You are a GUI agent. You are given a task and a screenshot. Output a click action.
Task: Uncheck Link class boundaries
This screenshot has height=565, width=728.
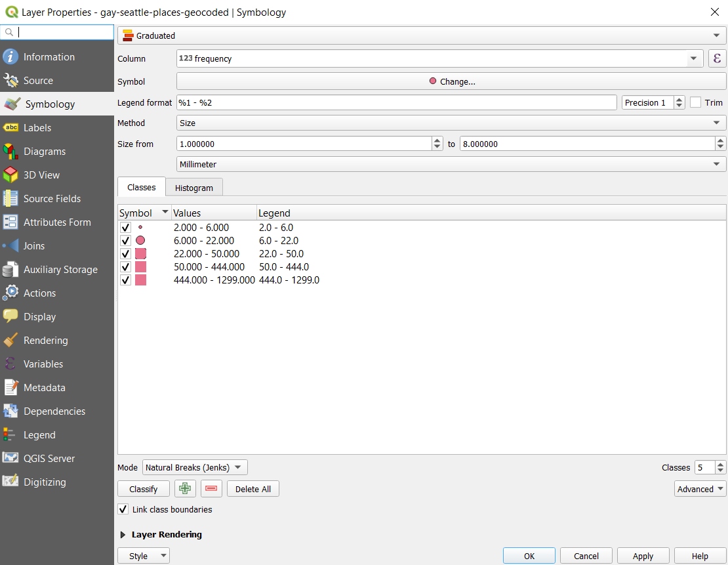[123, 509]
